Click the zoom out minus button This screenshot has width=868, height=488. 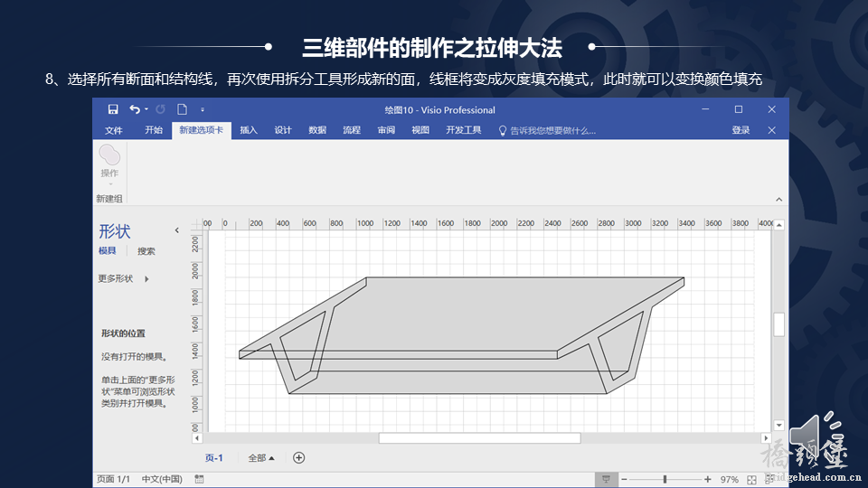tap(625, 479)
